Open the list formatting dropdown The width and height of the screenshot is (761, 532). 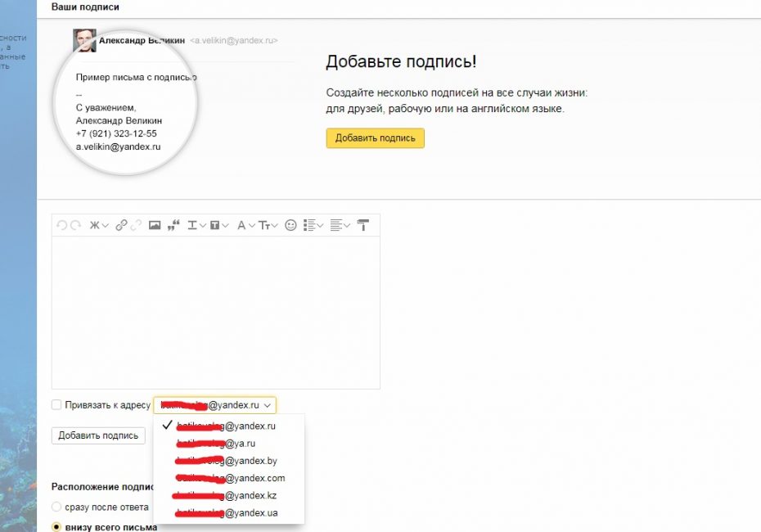point(313,225)
